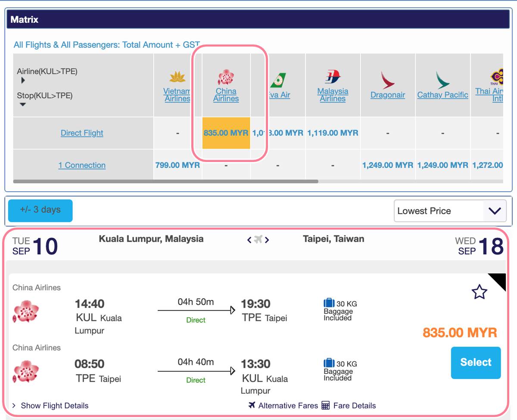Click the 04h 50m duration text

196,302
